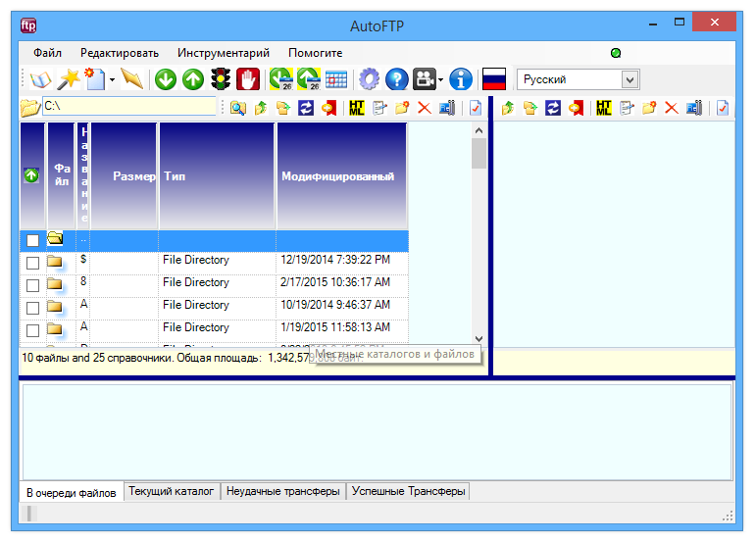Create a new folder in the local panel
Viewport: 756px width, 542px height.
(402, 108)
